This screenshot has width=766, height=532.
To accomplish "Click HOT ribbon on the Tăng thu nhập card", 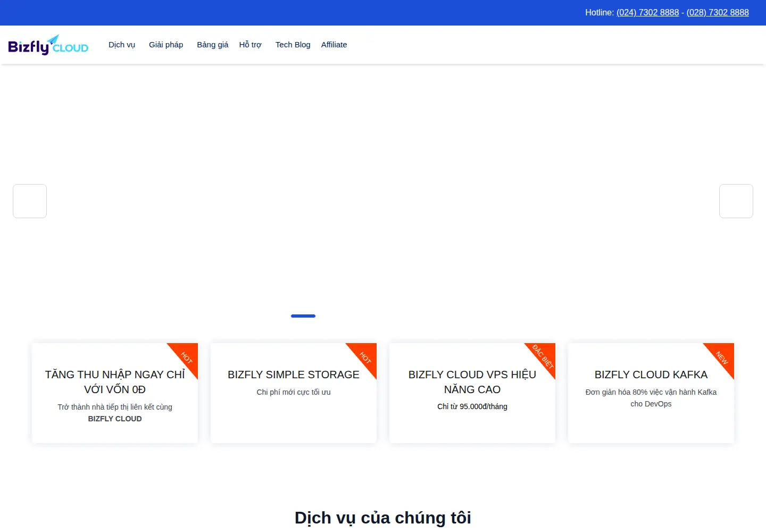I will tap(186, 357).
